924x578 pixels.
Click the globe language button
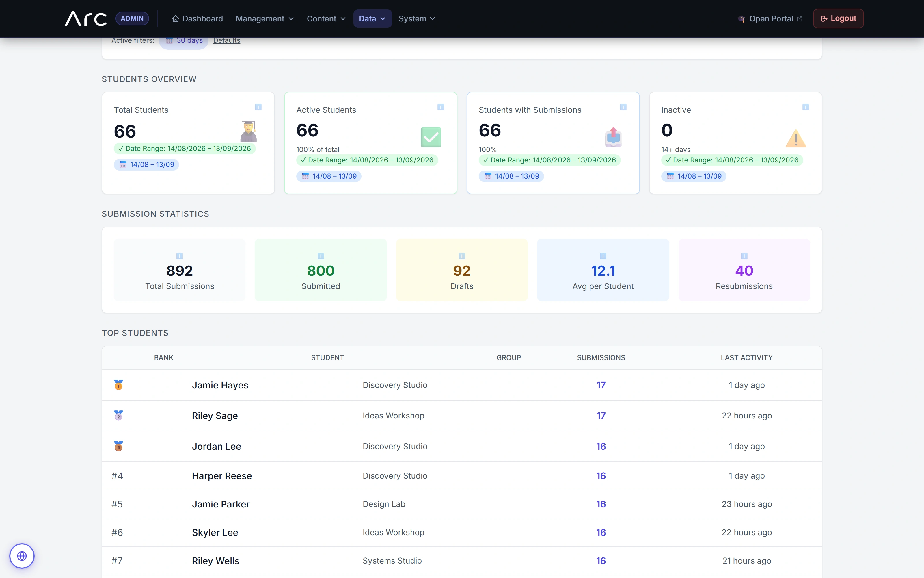(22, 556)
